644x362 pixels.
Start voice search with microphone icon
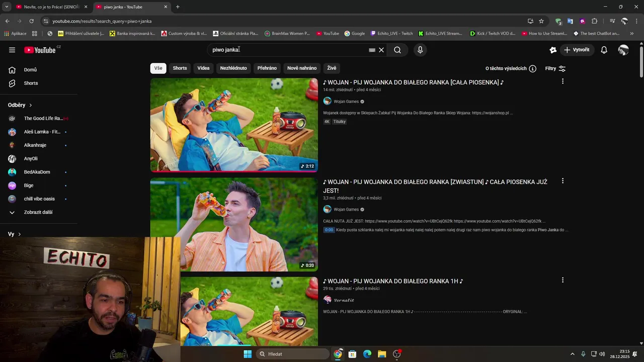tap(420, 50)
